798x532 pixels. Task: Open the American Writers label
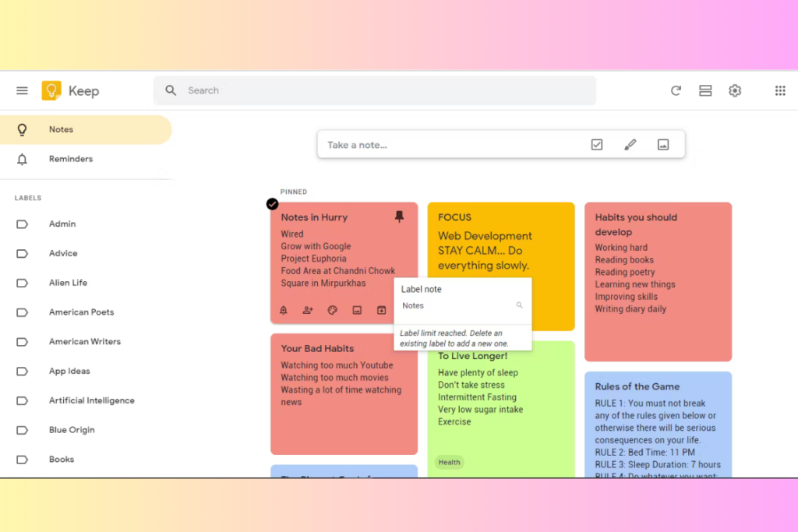tap(86, 342)
